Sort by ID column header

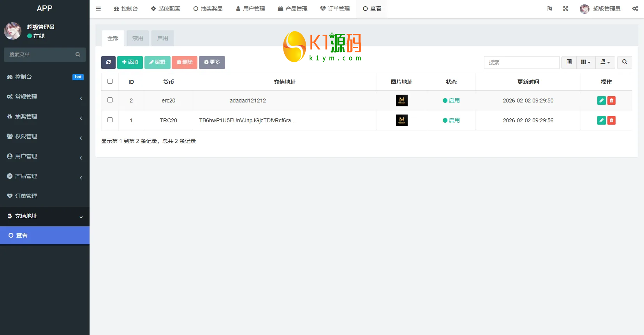pyautogui.click(x=131, y=82)
